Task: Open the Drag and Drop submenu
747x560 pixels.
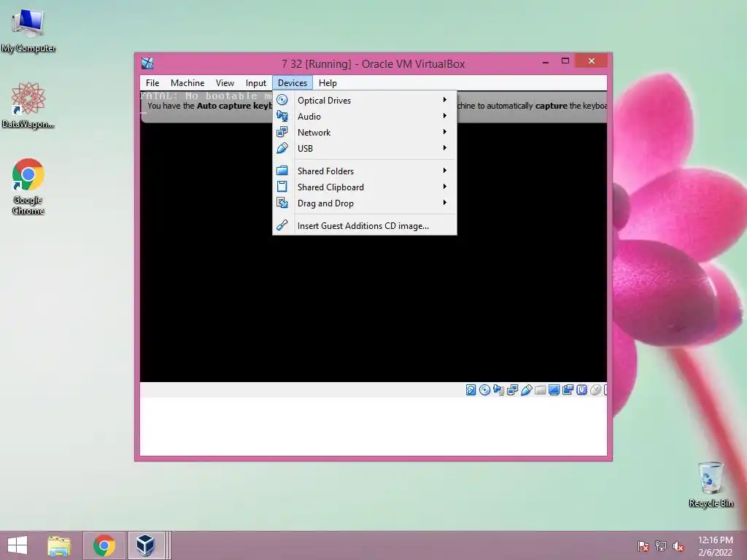Action: pyautogui.click(x=365, y=203)
